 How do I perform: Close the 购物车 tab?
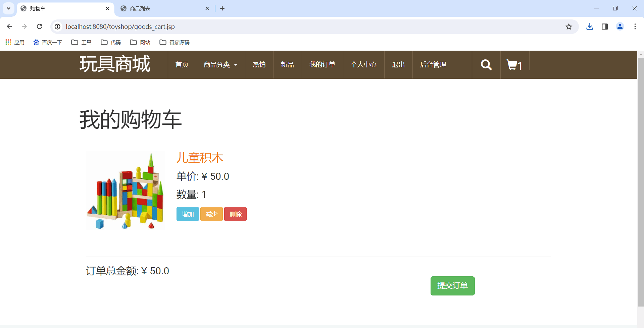pos(107,8)
